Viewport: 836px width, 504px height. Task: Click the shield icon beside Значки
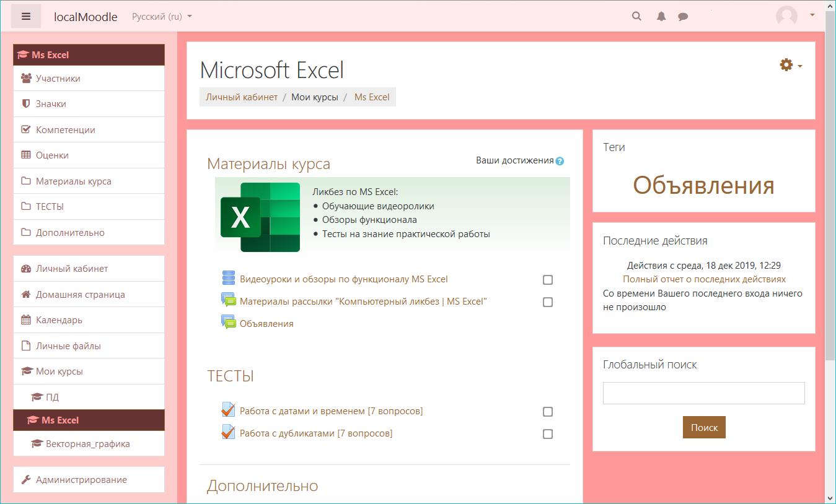click(x=26, y=104)
